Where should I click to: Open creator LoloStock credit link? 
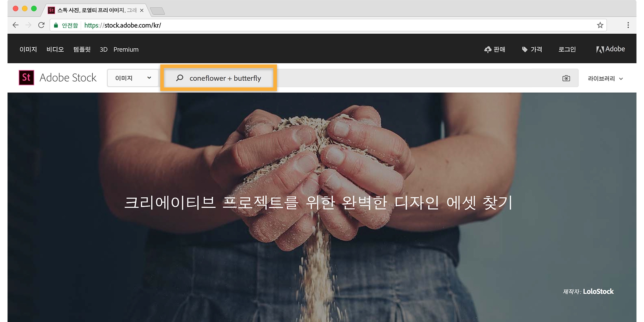598,292
